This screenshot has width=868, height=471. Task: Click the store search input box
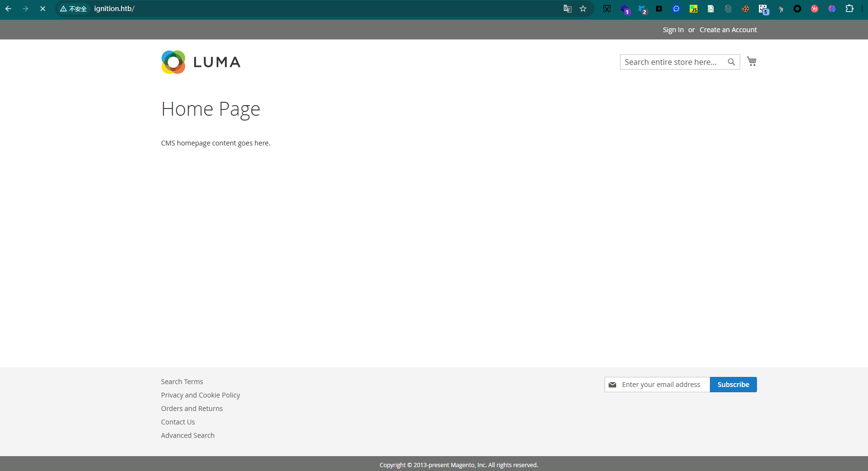pos(672,62)
